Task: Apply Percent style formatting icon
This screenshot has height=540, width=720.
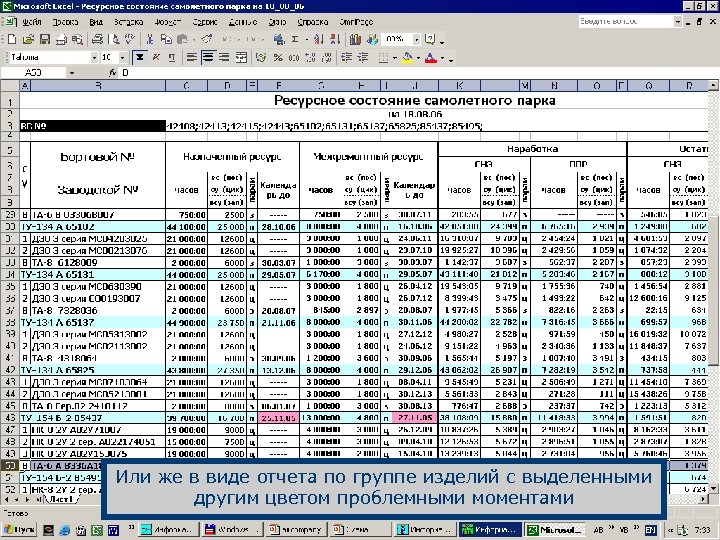Action: coord(278,57)
